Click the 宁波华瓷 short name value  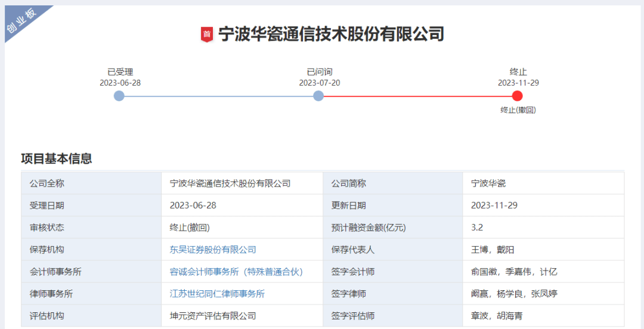click(x=489, y=184)
